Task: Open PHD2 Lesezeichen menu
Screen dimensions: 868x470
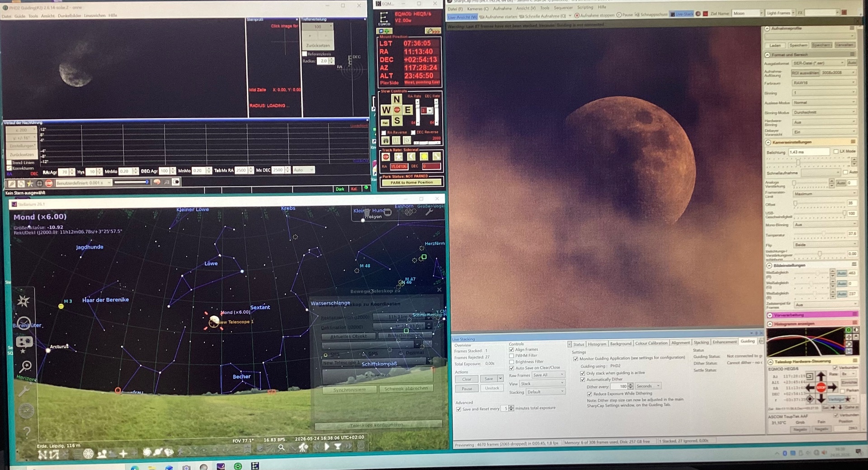Action: click(x=94, y=16)
